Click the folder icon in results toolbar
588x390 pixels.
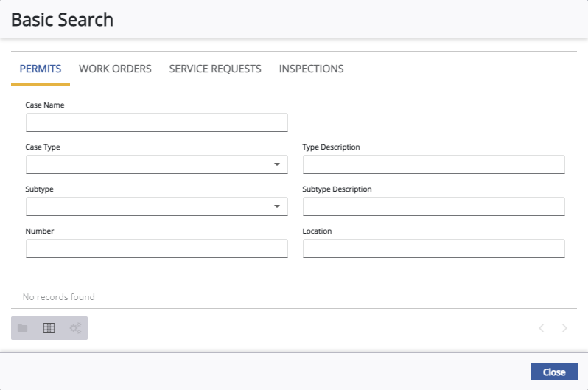(x=23, y=328)
